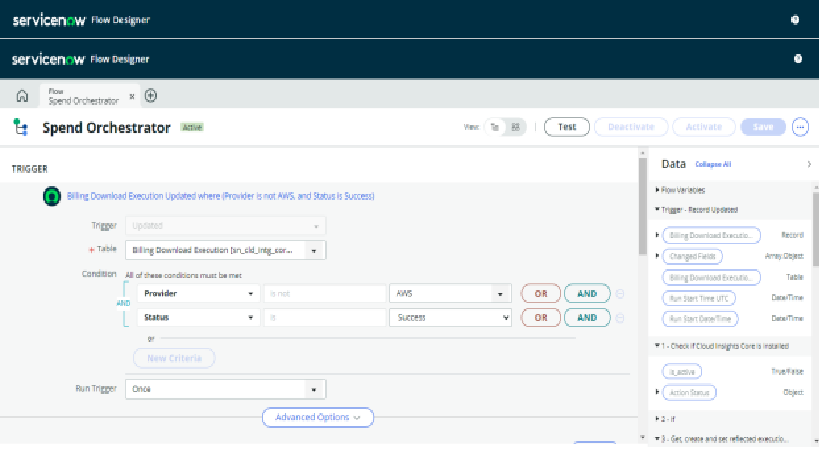Viewport: 819px width, 460px height.
Task: Expand Flow Variables section
Action: [681, 190]
